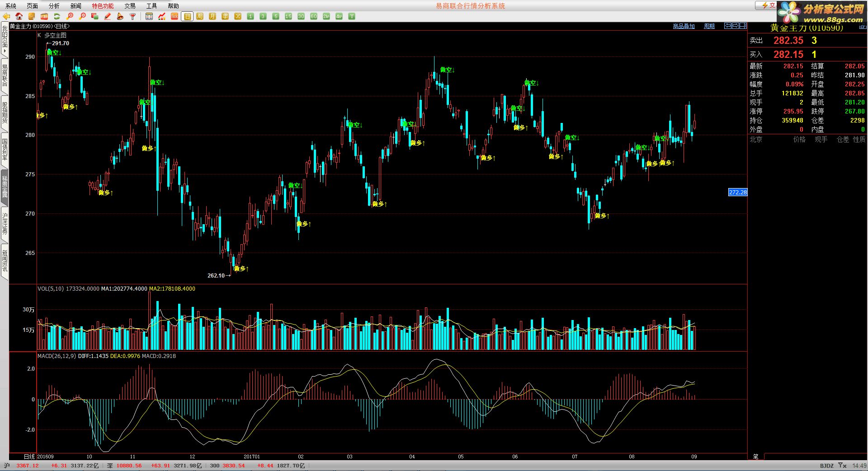Click the overlapping windows icon
Image resolution: width=868 pixels, height=471 pixels.
click(x=95, y=16)
